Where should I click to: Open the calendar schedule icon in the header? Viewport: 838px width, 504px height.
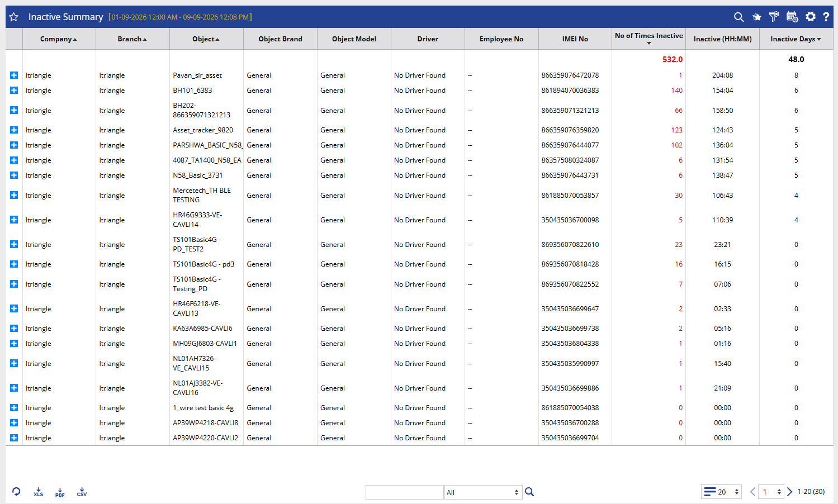(x=792, y=17)
